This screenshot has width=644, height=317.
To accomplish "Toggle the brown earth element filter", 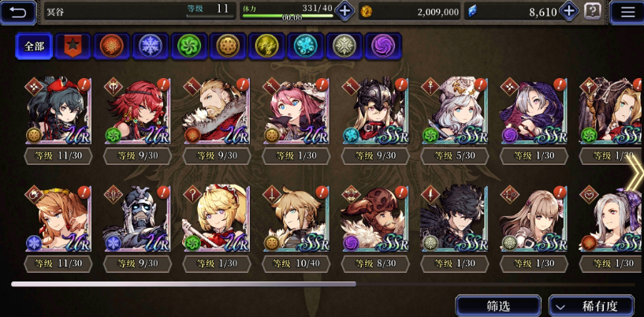I will click(228, 46).
